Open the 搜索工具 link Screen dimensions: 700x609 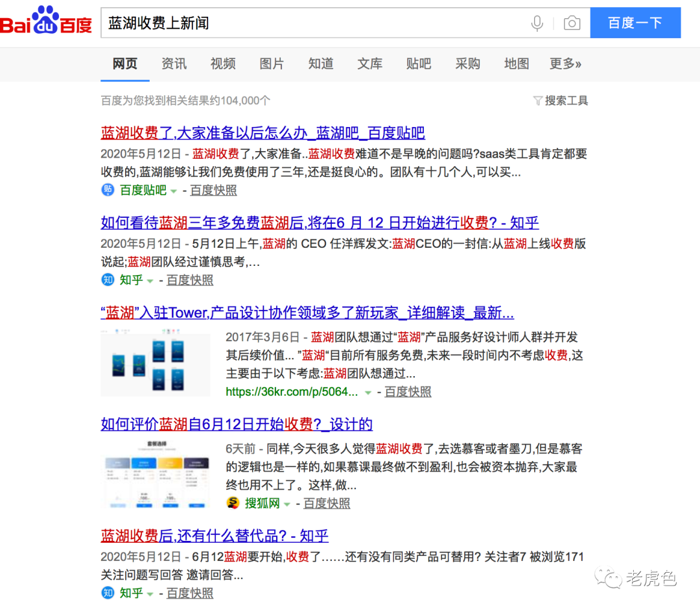point(566,101)
